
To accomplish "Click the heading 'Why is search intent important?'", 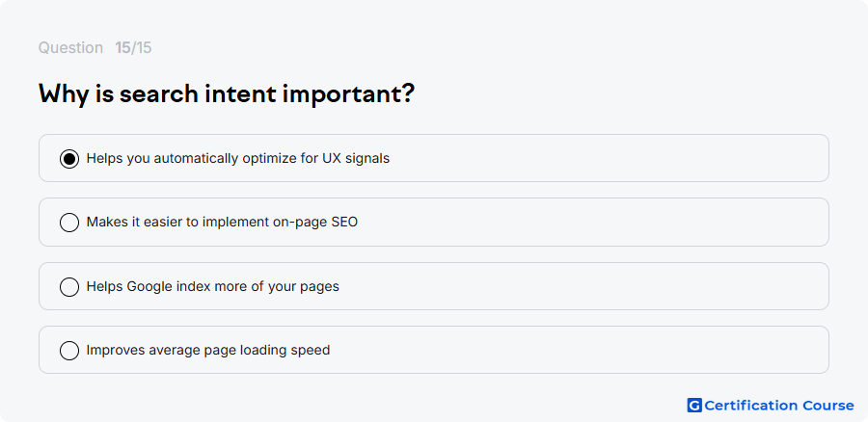I will [227, 94].
